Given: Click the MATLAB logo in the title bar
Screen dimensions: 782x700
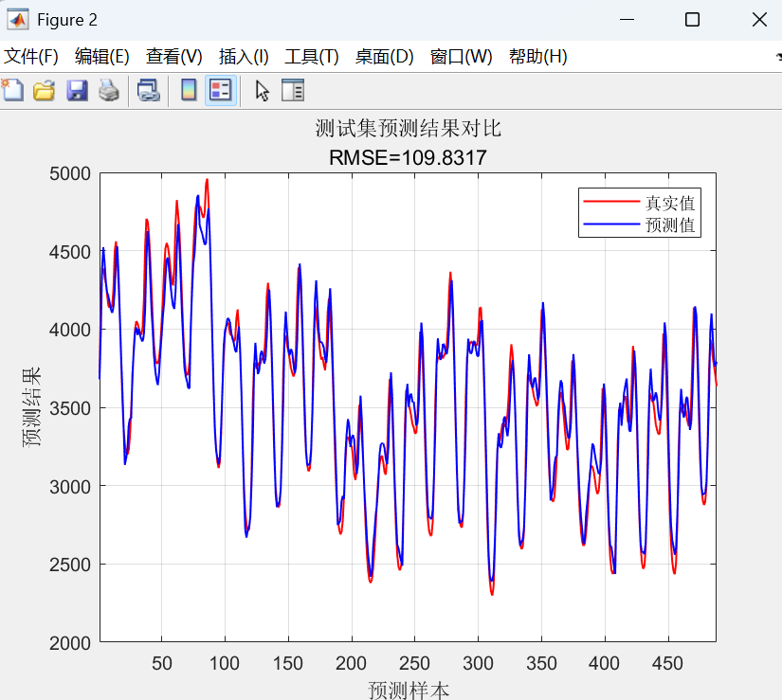Looking at the screenshot, I should point(17,20).
